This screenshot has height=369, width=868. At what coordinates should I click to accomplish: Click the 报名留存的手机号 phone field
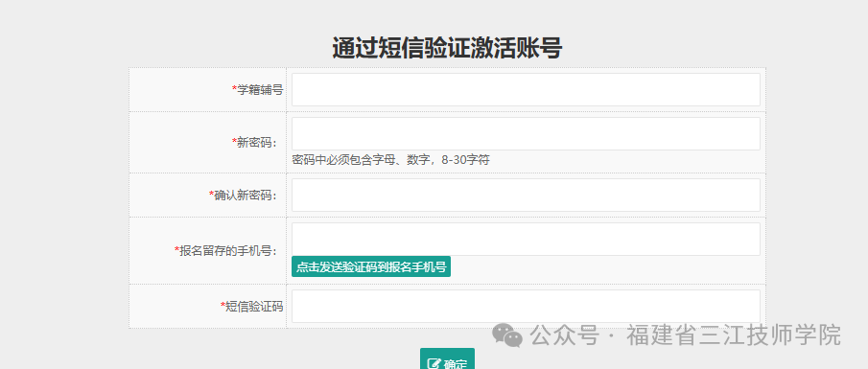pos(526,239)
